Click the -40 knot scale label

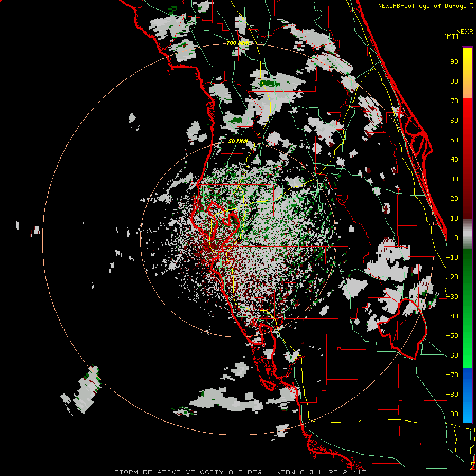coord(453,316)
